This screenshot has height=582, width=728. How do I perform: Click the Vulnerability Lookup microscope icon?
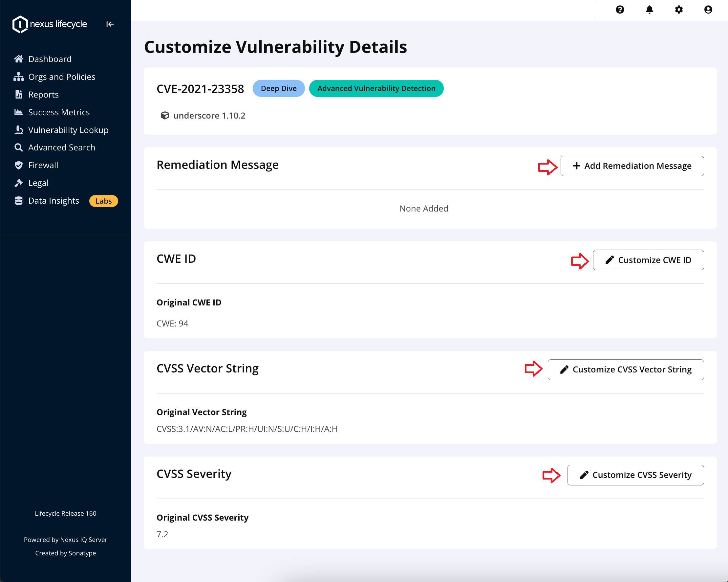(19, 130)
